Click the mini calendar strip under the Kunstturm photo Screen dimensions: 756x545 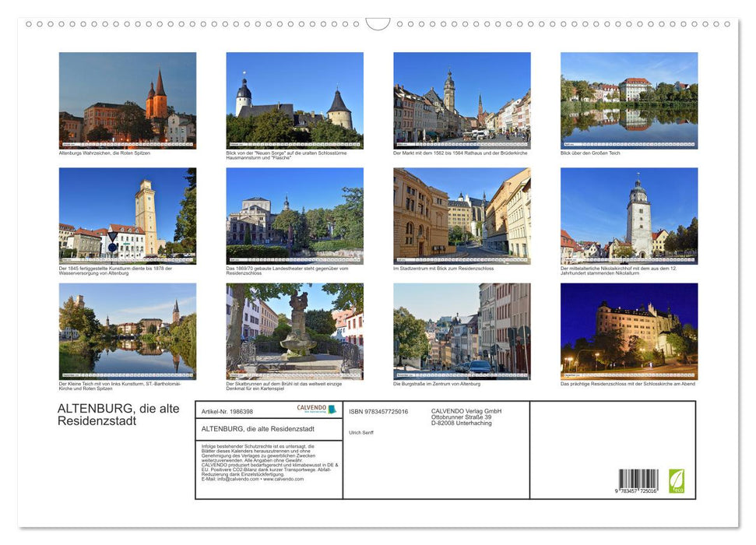[127, 259]
